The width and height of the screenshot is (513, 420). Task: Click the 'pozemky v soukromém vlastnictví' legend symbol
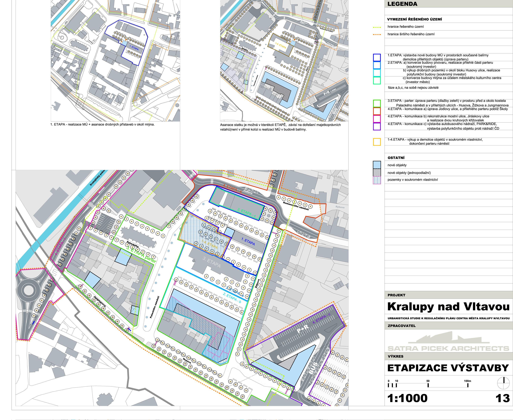tap(377, 180)
